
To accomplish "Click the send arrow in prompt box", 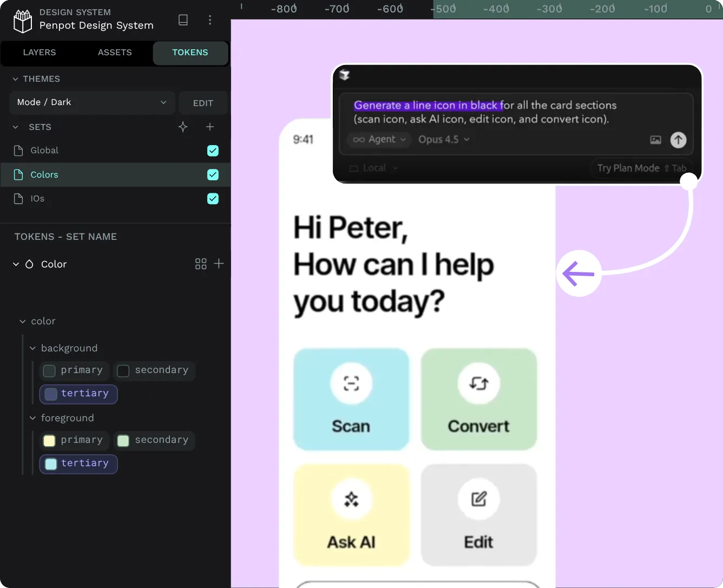I will pyautogui.click(x=678, y=140).
